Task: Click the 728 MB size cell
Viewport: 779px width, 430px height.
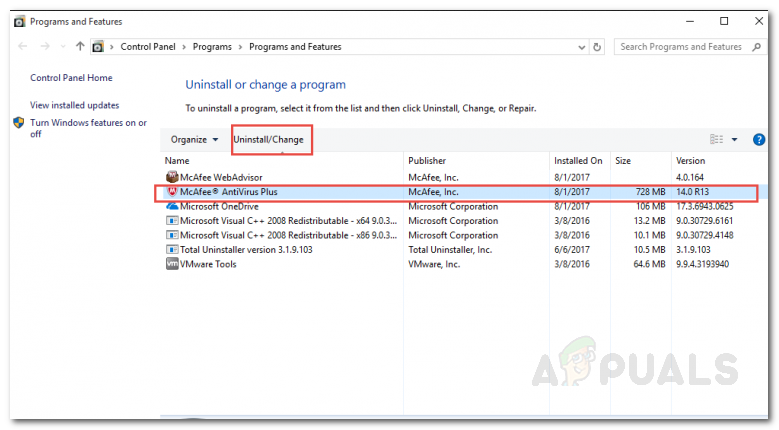Action: coord(650,192)
